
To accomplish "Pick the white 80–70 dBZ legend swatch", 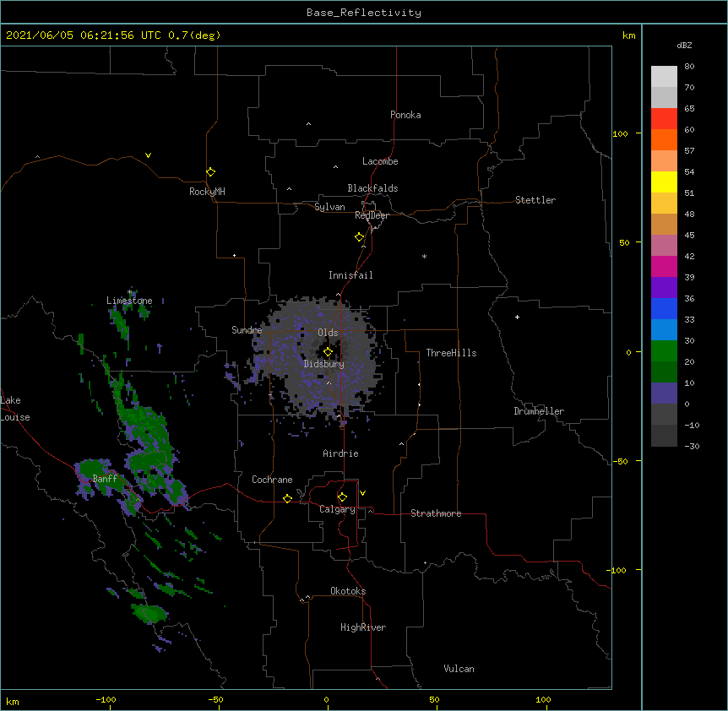I will click(x=664, y=77).
